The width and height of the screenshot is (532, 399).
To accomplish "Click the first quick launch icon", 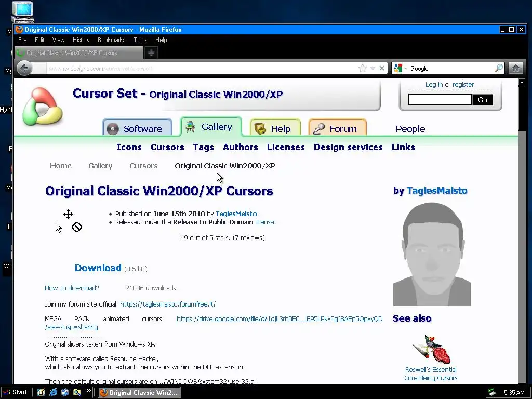I will (42, 392).
